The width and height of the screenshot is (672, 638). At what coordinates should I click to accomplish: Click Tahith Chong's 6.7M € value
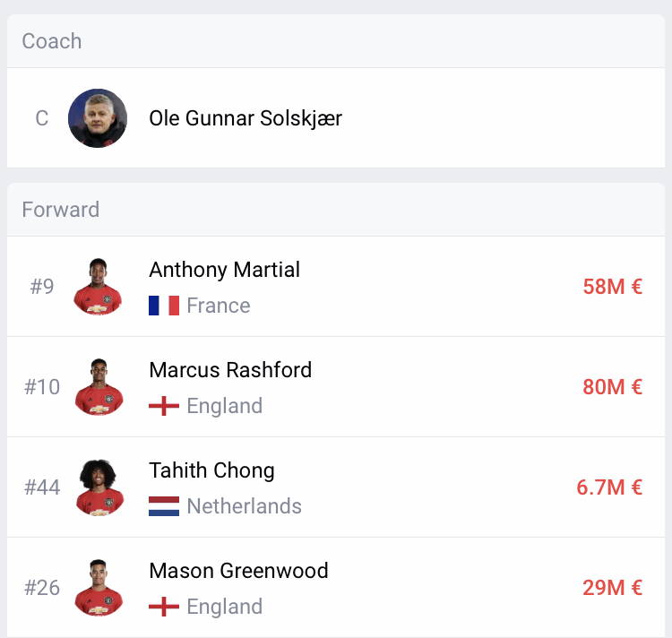[609, 487]
